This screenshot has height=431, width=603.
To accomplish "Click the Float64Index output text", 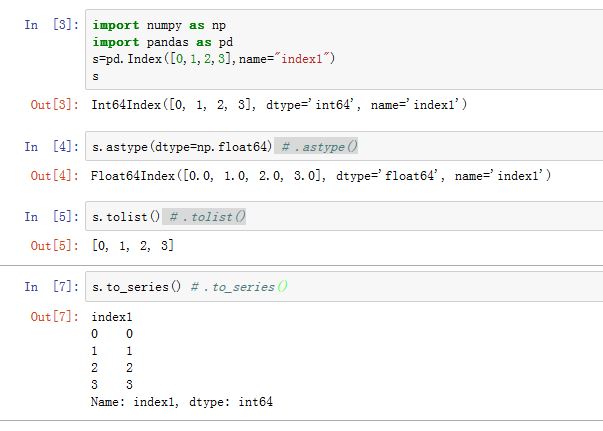I will (x=321, y=176).
